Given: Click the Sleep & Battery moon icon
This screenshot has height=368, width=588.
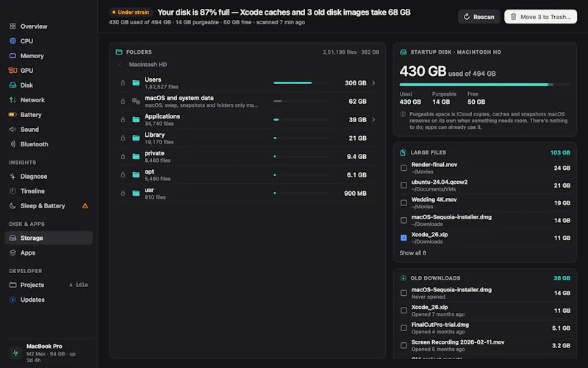Looking at the screenshot, I should (x=12, y=206).
